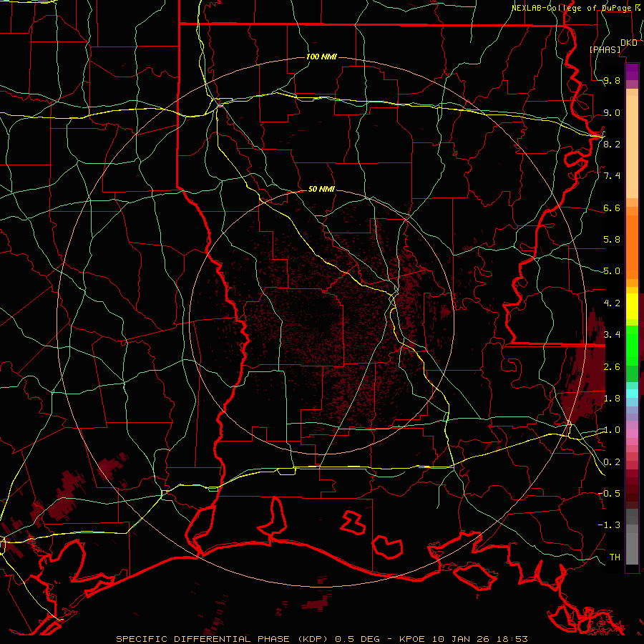This screenshot has height=644, width=644.
Task: Click the 6.6 scale value
Action: coord(612,208)
